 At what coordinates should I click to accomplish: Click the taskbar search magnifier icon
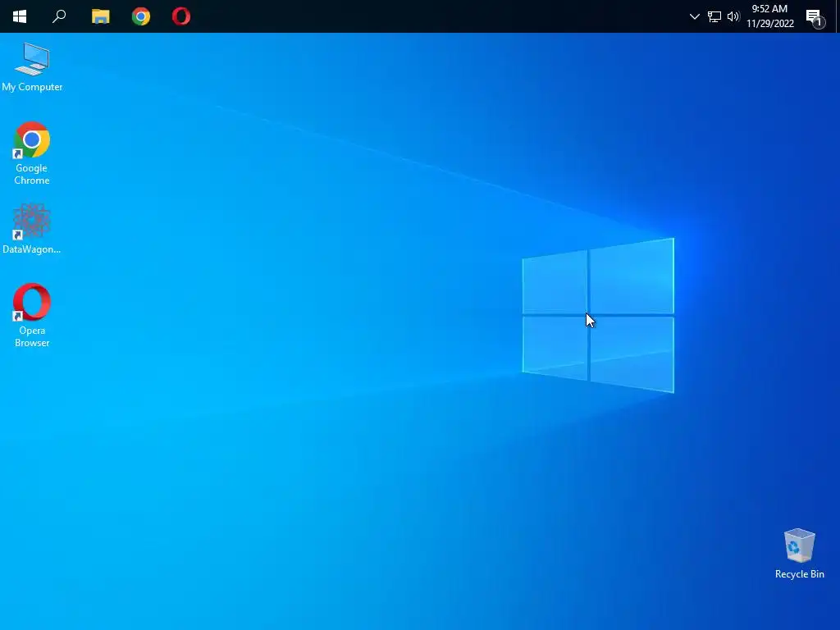tap(59, 16)
